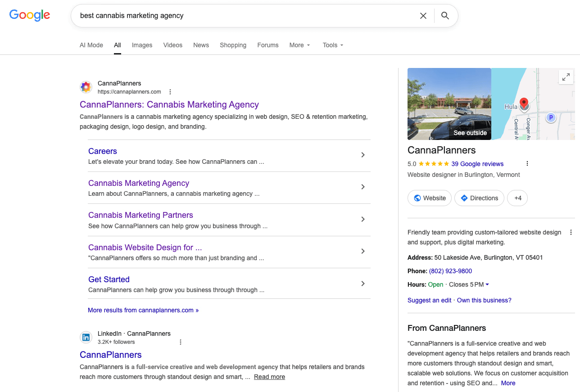Click chevron on Cannabis Marketing Partners row
The image size is (580, 392).
pyautogui.click(x=363, y=219)
